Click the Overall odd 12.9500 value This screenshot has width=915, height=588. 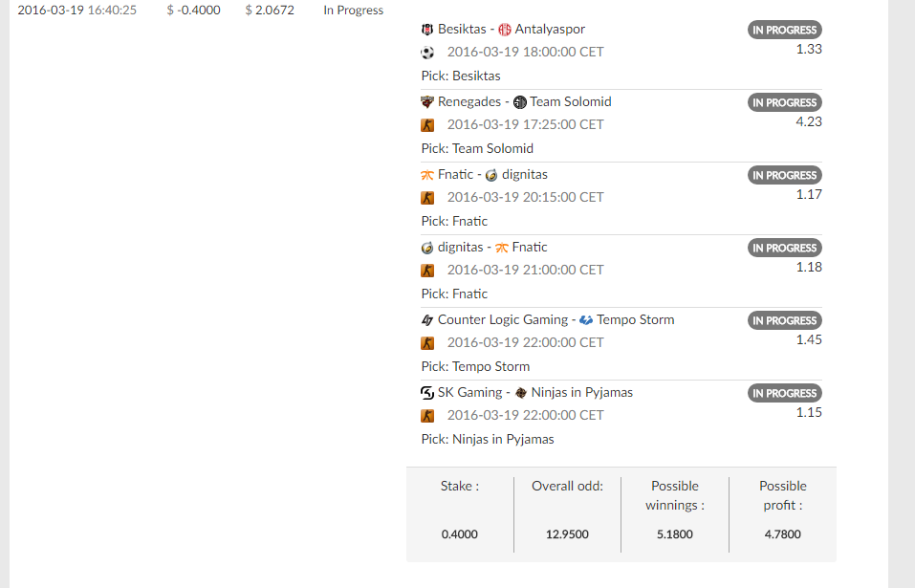coord(567,534)
